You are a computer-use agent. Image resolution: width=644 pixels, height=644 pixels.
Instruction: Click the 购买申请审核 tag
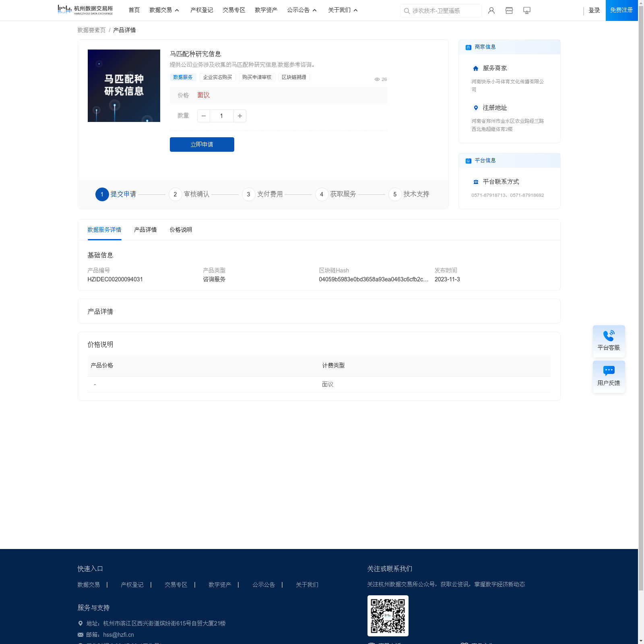257,77
